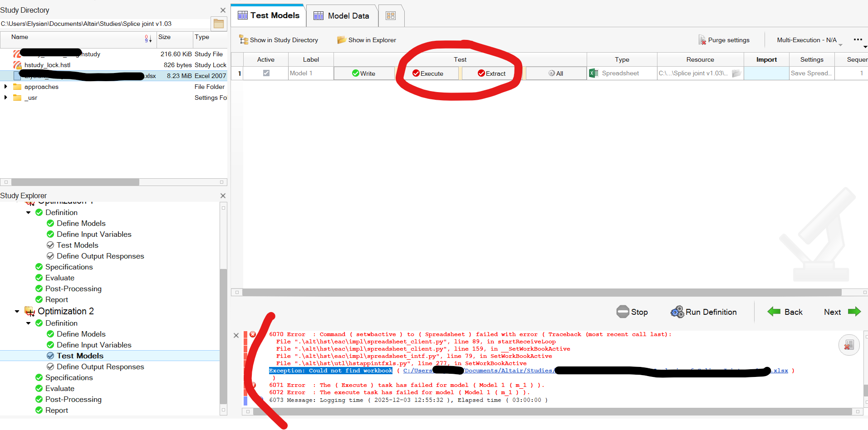The image size is (868, 430).
Task: Close the messages log panel
Action: (x=236, y=336)
